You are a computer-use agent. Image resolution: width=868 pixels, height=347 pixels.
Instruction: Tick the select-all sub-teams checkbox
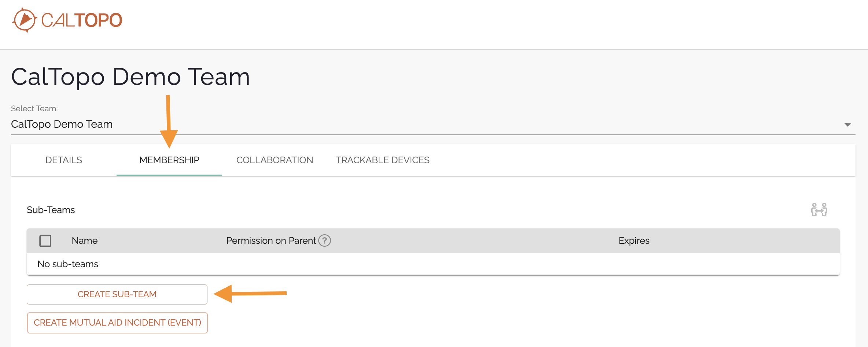[x=45, y=241]
